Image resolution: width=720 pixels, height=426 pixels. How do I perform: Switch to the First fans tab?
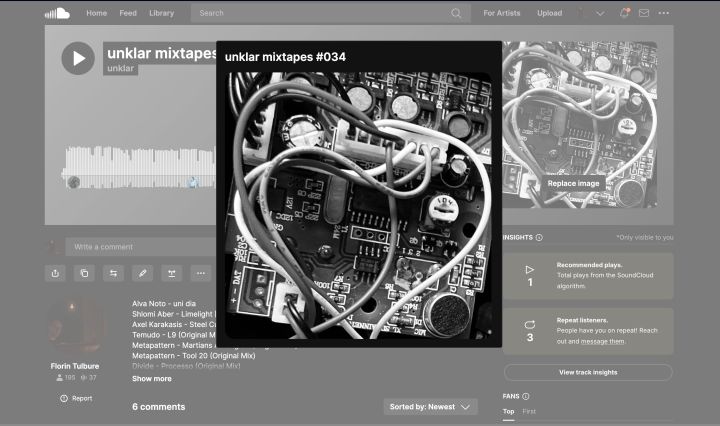529,411
